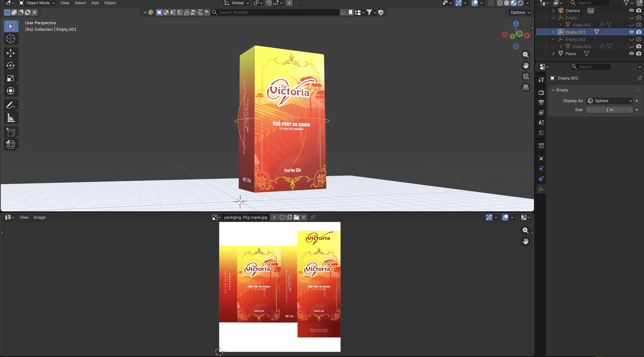Expand the Plane tree item
The height and width of the screenshot is (357, 644).
553,54
